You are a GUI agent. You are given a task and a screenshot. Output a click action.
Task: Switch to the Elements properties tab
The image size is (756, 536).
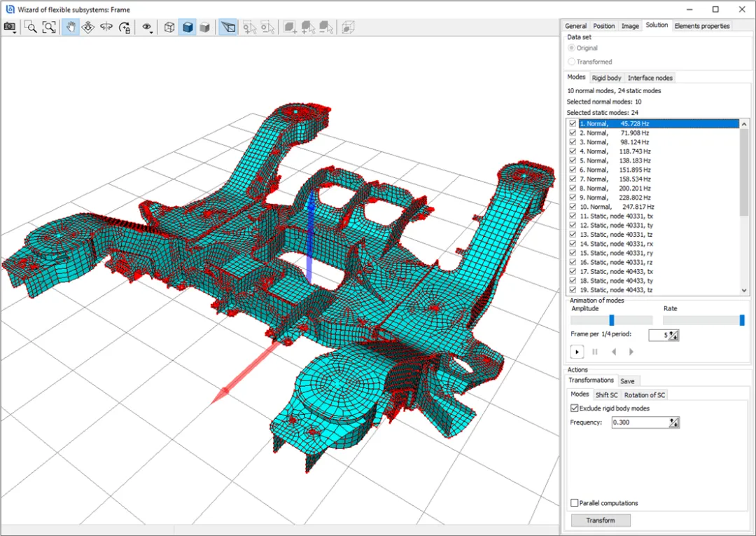pyautogui.click(x=701, y=26)
